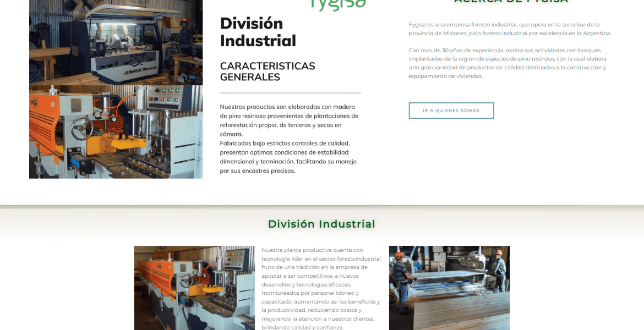Click the paragraph starting 'Con mas de 30 años'
Image resolution: width=644 pixels, height=330 pixels.
point(507,63)
